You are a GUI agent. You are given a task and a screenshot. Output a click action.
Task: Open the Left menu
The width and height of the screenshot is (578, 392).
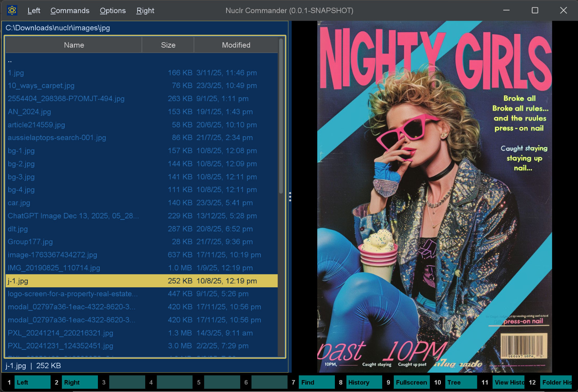pyautogui.click(x=34, y=10)
